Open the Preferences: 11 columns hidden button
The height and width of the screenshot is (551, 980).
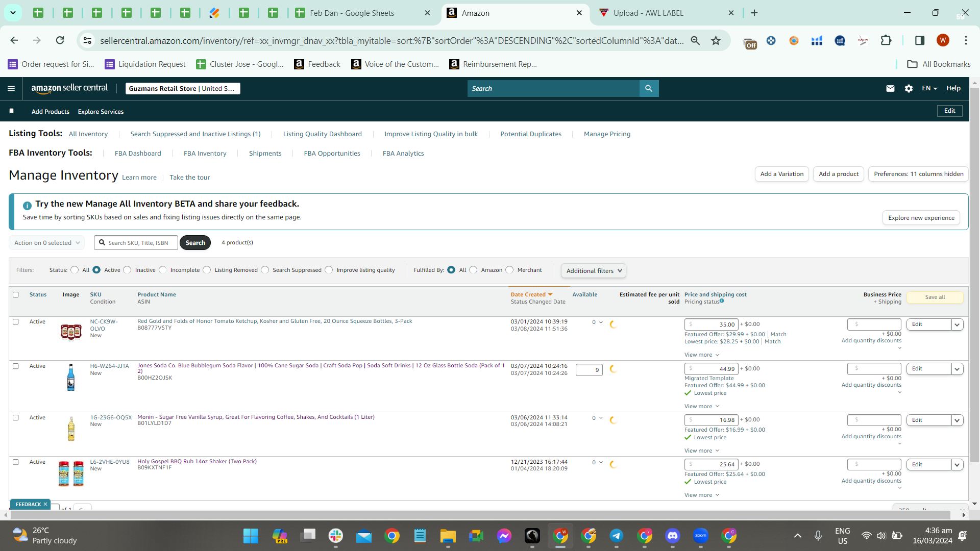click(x=919, y=174)
